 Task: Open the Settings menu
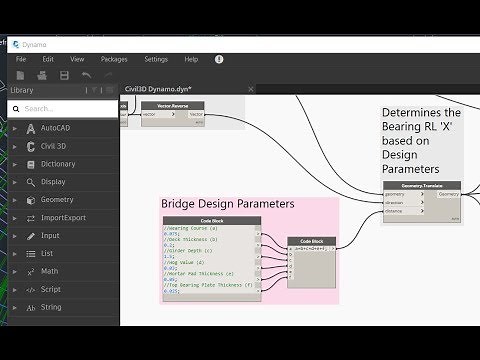[156, 59]
